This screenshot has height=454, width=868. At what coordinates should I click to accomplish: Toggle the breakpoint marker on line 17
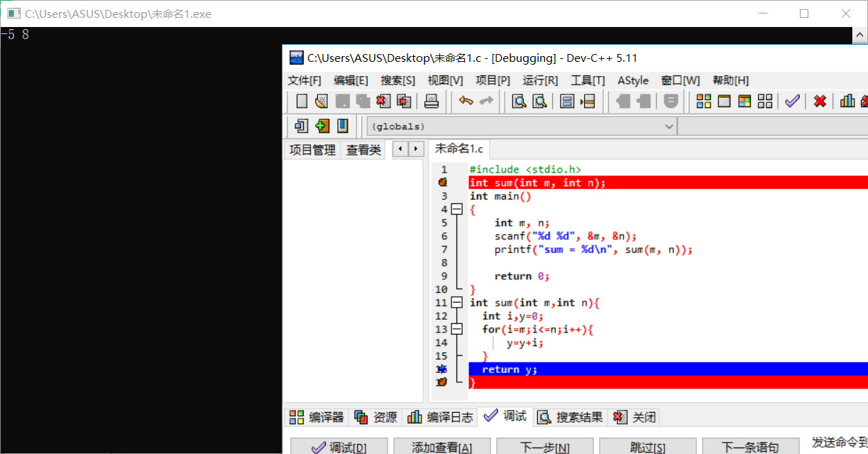coord(442,382)
